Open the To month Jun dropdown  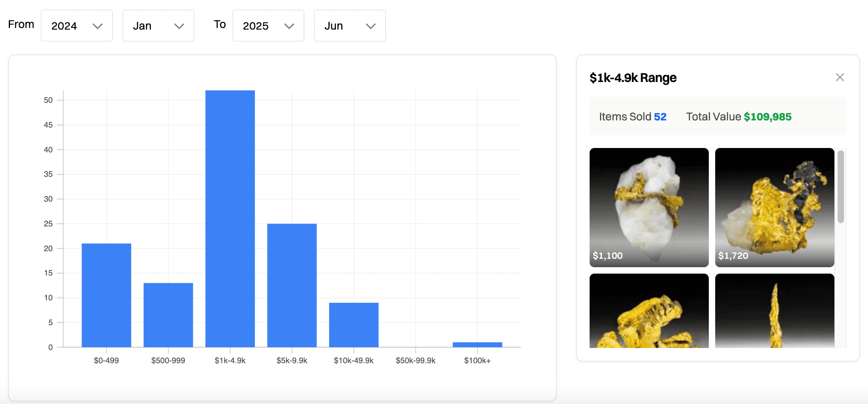pos(350,26)
